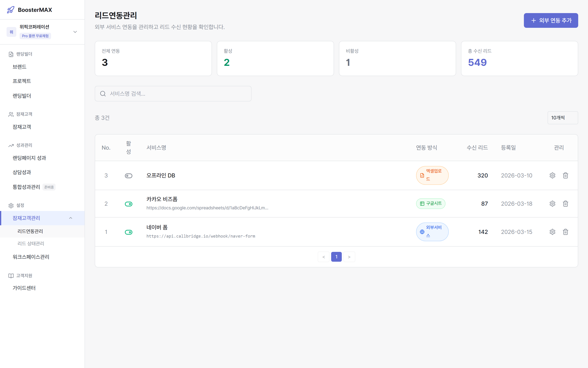Turn off the 네이버 폼 active toggle
This screenshot has height=368, width=588.
click(x=129, y=232)
